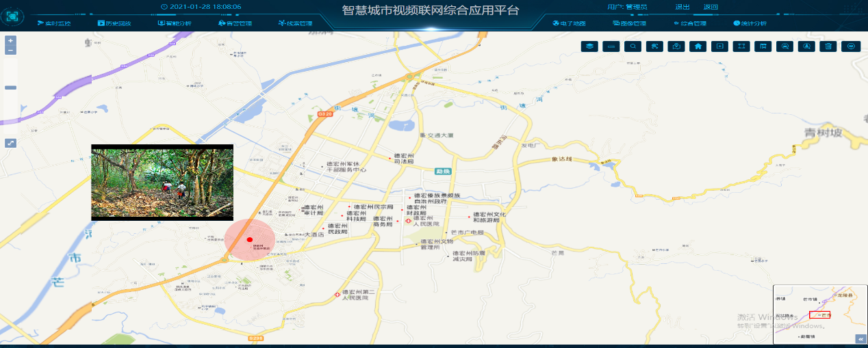Expand map to fullscreen with arrow icon
Screen dimensions: 868x348
[x=10, y=143]
